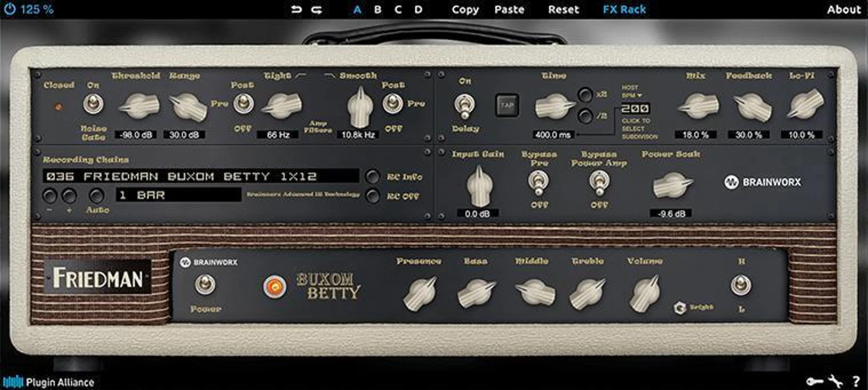Click the Middle knob

coord(535,292)
